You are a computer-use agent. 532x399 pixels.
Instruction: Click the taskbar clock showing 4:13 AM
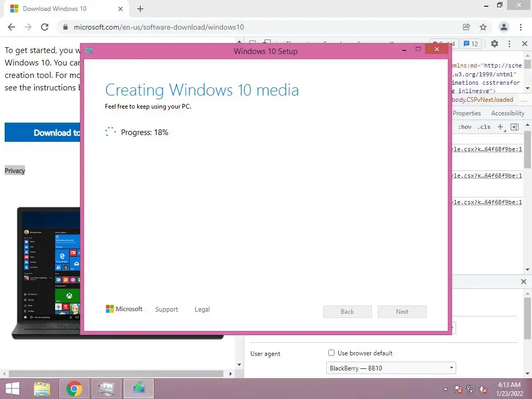[x=509, y=389]
